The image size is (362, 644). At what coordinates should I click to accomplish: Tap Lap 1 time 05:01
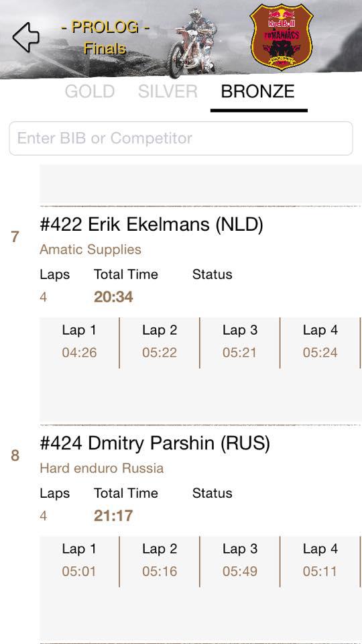click(79, 572)
